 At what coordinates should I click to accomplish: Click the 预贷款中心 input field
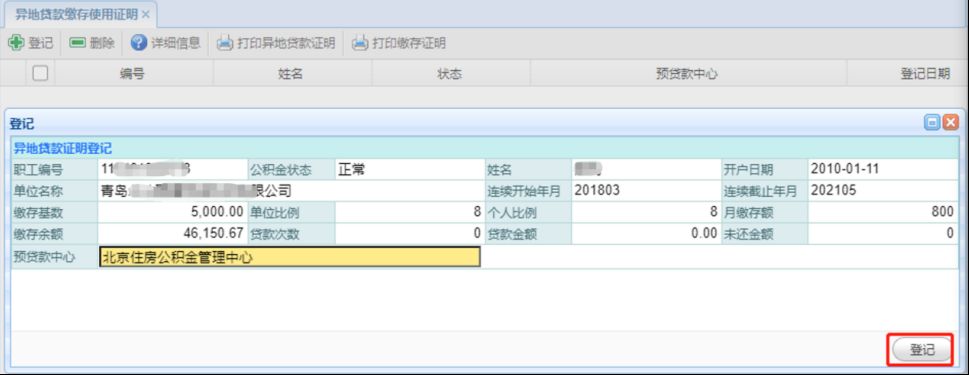coord(290,257)
